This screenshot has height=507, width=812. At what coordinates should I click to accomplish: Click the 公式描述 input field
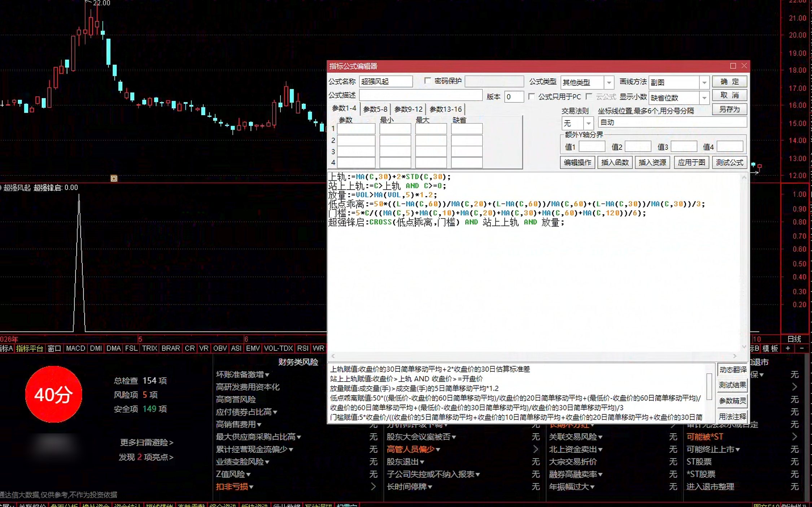tap(421, 95)
